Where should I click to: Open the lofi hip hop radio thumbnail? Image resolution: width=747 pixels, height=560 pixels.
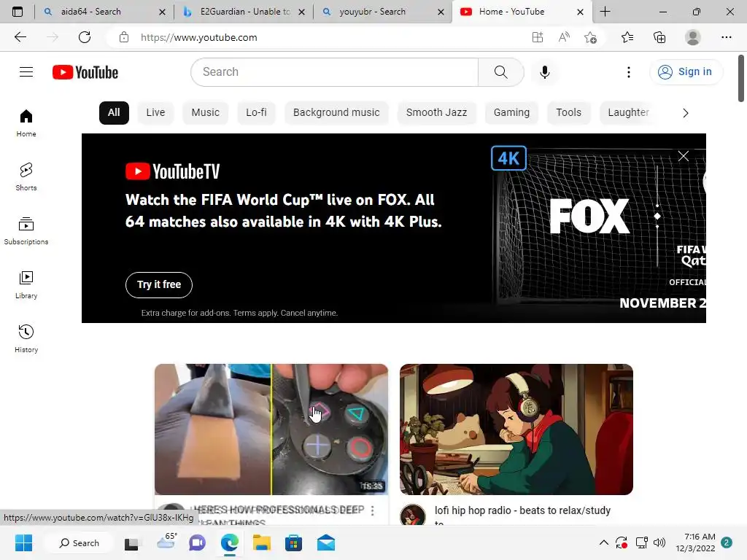516,429
